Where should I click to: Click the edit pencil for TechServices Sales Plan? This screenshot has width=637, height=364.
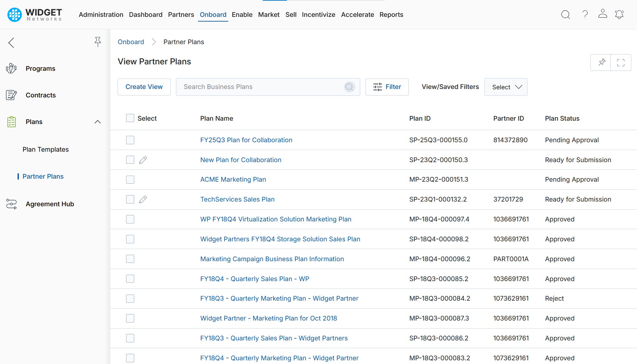(143, 200)
